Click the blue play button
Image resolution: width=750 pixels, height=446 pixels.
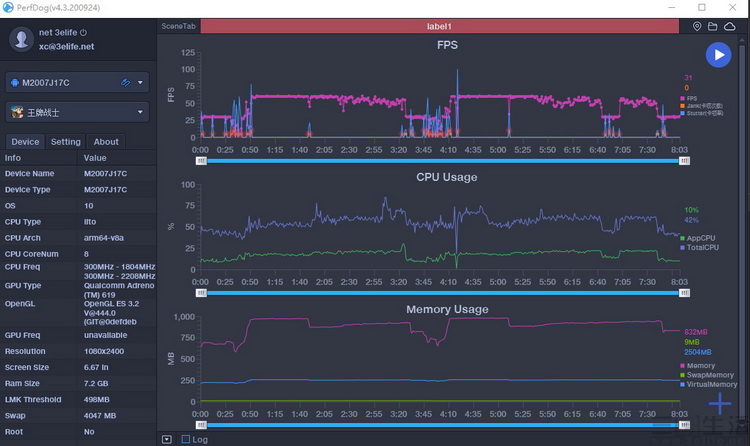pyautogui.click(x=718, y=55)
